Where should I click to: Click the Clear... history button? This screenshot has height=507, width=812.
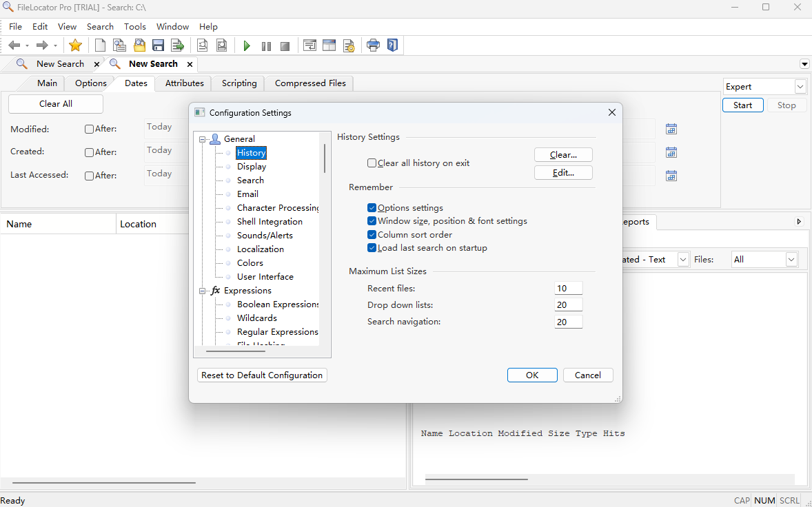[563, 155]
